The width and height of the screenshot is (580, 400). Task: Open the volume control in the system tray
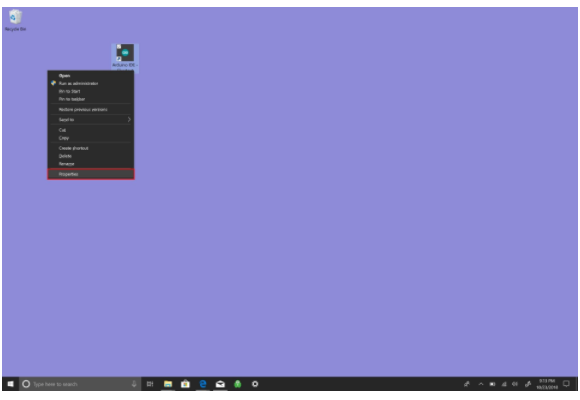click(x=515, y=384)
